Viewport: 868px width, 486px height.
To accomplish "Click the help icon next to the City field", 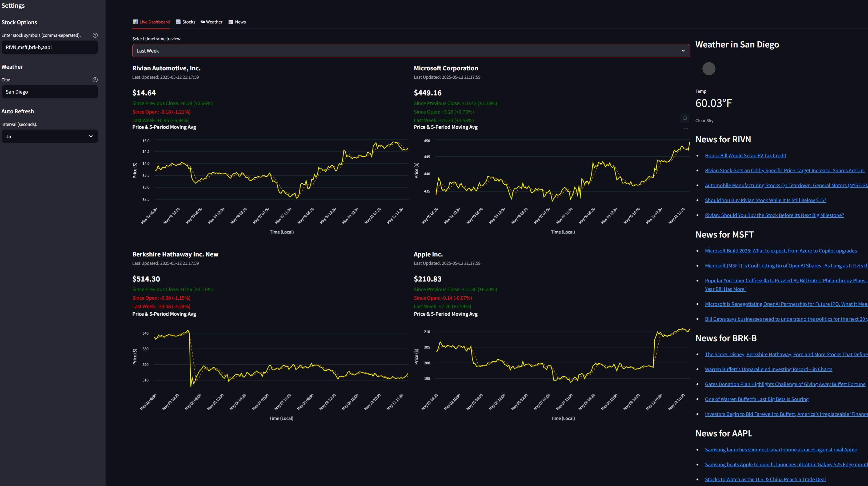I will pyautogui.click(x=95, y=79).
